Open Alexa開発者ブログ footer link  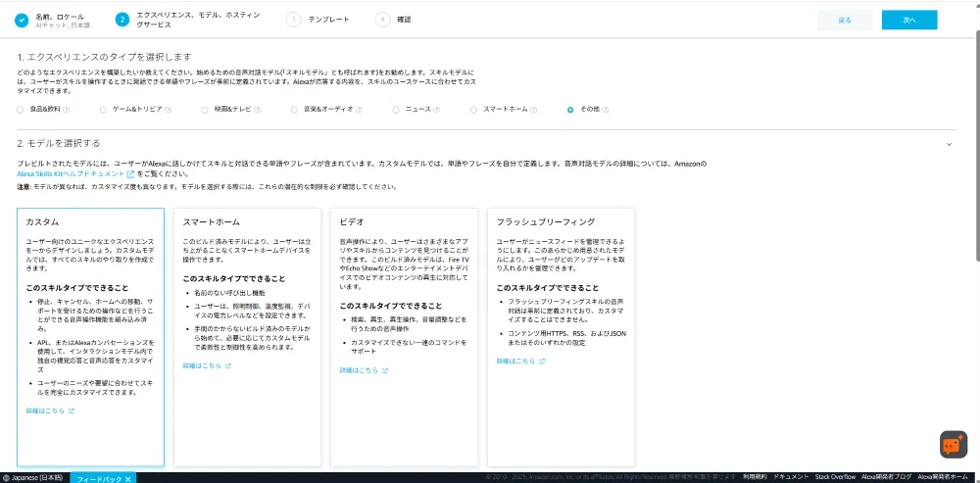[x=886, y=477]
